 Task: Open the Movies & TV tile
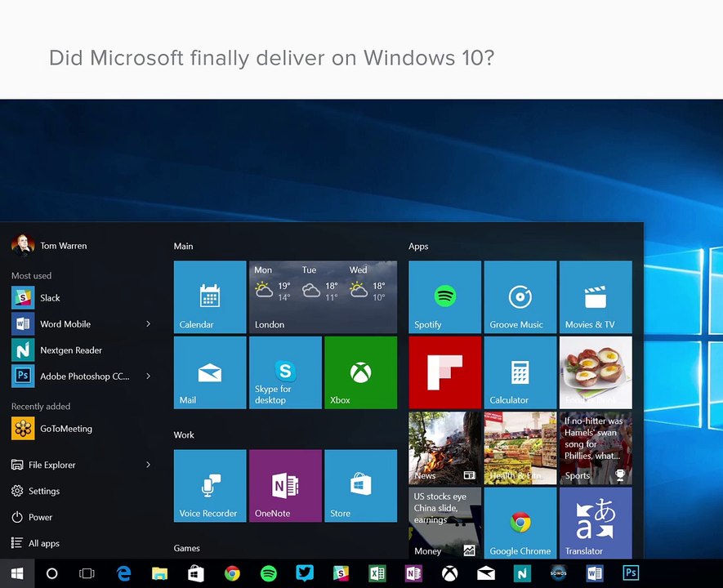tap(596, 296)
